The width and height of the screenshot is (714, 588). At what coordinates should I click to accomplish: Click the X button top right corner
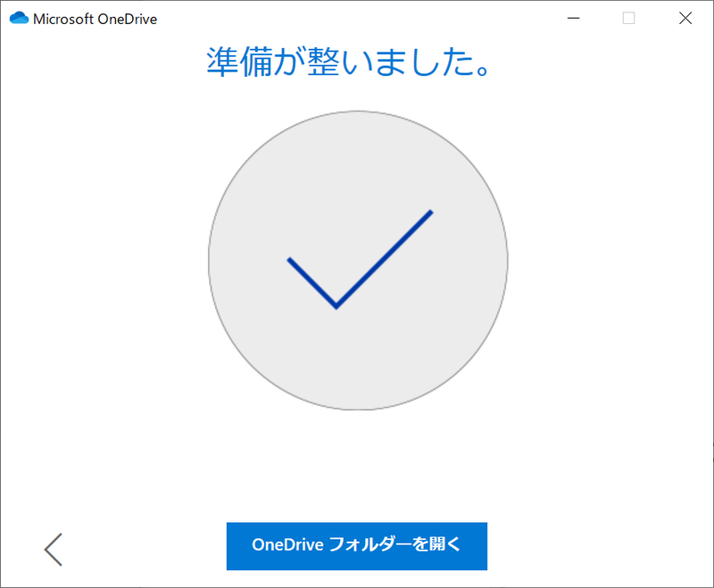685,18
